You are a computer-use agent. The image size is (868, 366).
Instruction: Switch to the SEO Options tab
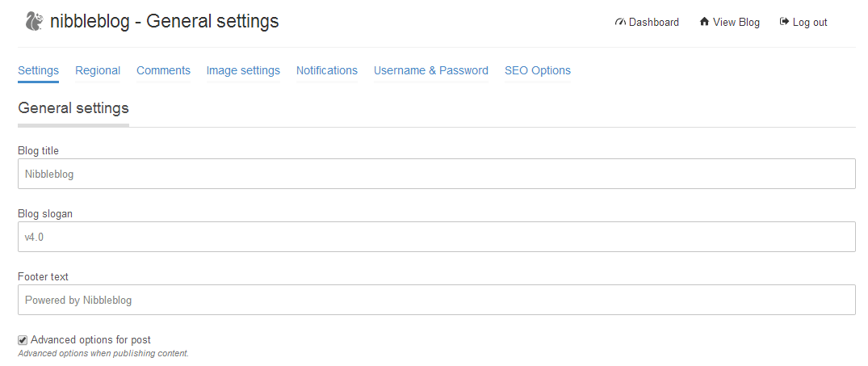(x=537, y=70)
